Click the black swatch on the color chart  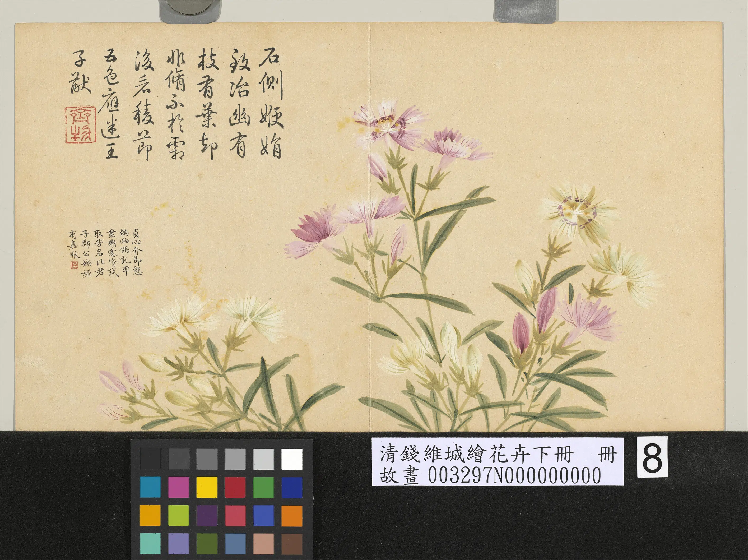[151, 459]
